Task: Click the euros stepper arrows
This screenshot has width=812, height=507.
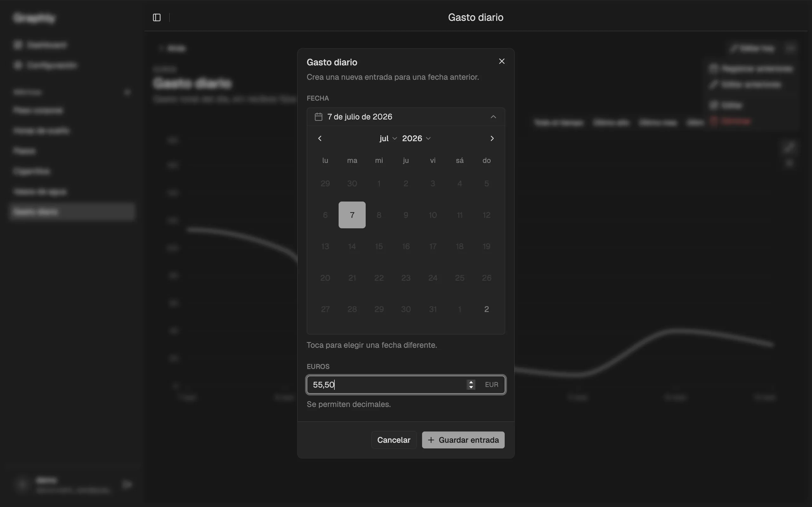Action: click(x=471, y=385)
